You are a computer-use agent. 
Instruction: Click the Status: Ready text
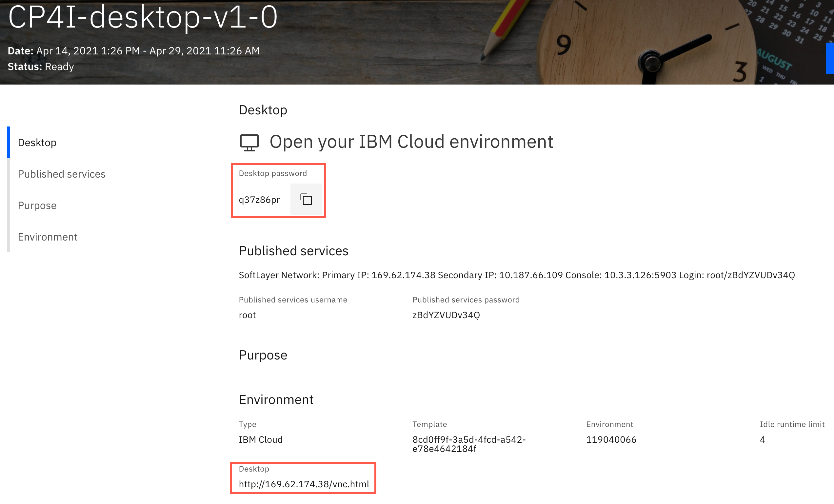pyautogui.click(x=41, y=67)
